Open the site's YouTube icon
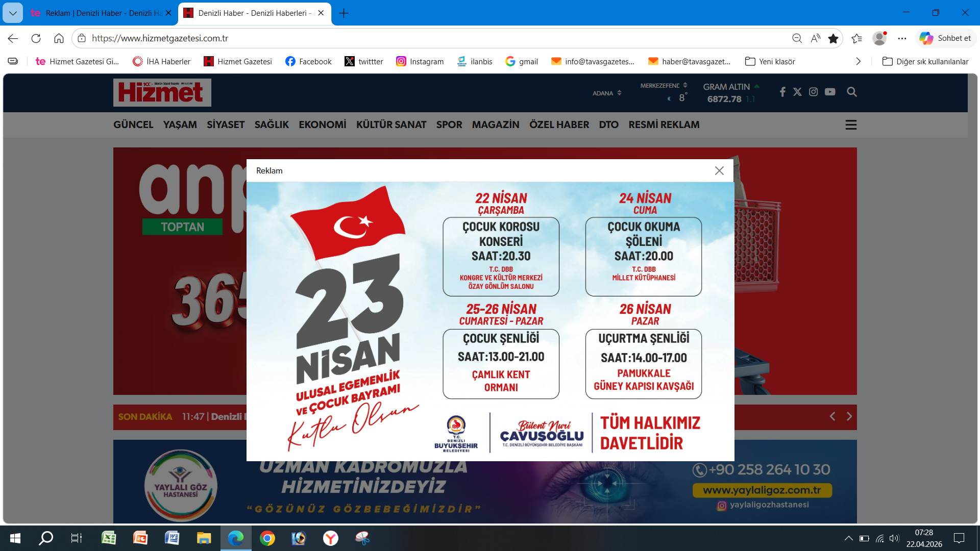 pyautogui.click(x=830, y=92)
